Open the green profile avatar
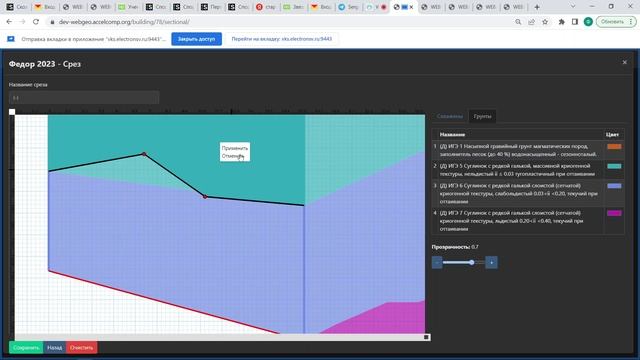Screen dimensions: 640x360 click(588, 22)
